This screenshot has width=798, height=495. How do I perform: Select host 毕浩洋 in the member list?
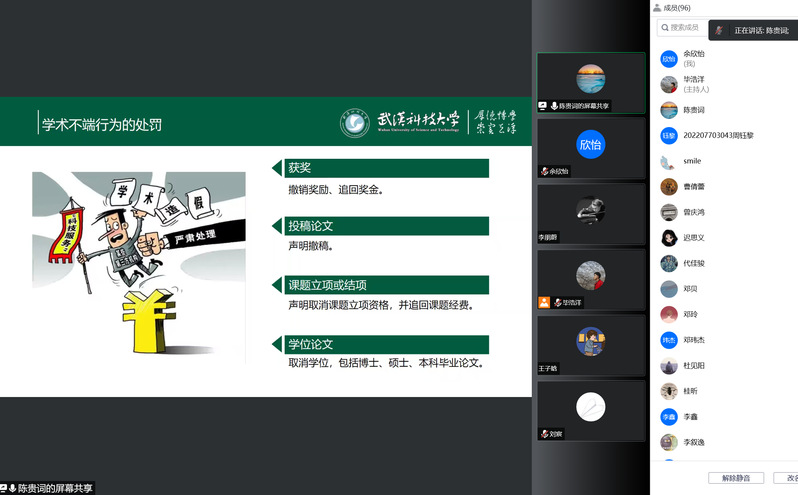tap(696, 84)
